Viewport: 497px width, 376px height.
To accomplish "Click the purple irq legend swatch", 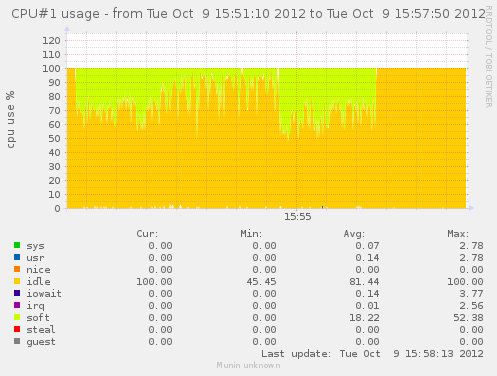I will coord(17,305).
